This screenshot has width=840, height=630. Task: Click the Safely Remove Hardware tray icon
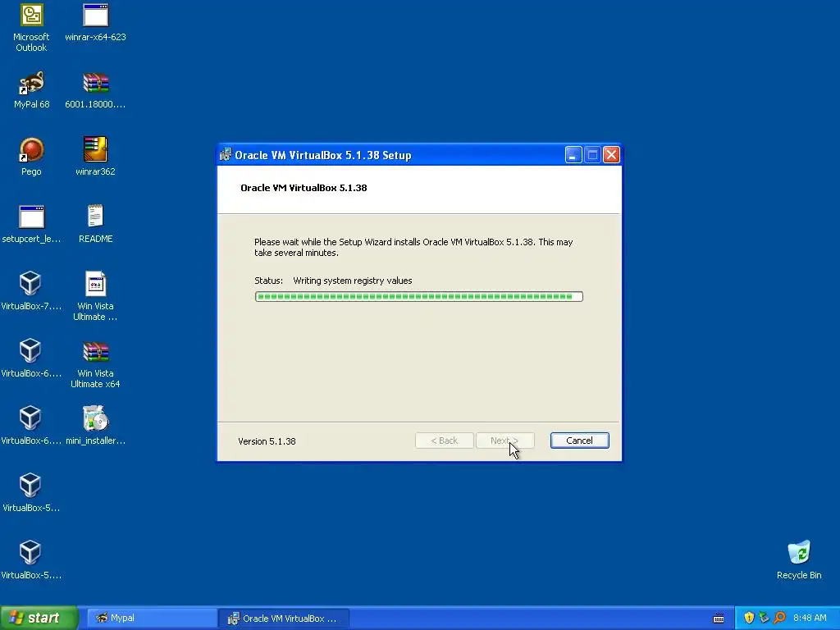[764, 618]
